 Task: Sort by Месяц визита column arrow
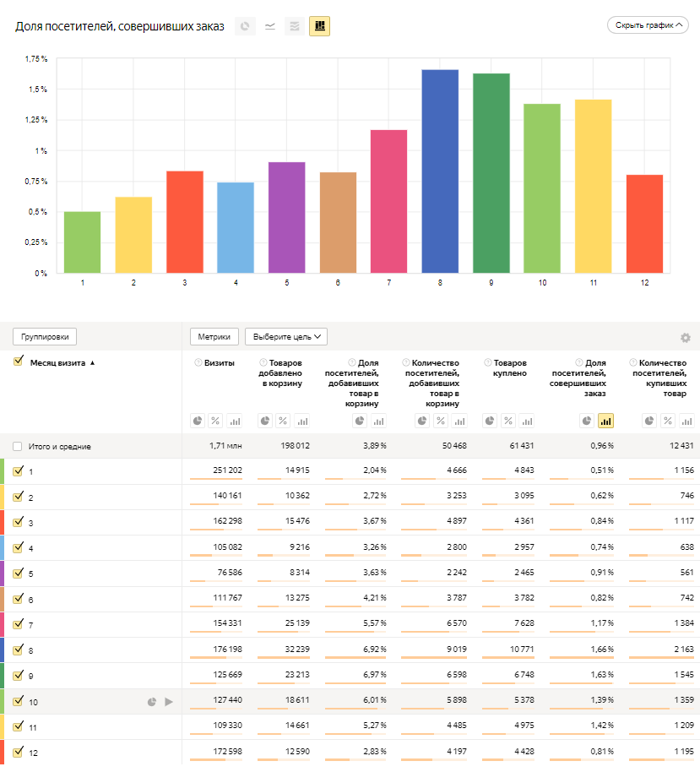coord(92,362)
